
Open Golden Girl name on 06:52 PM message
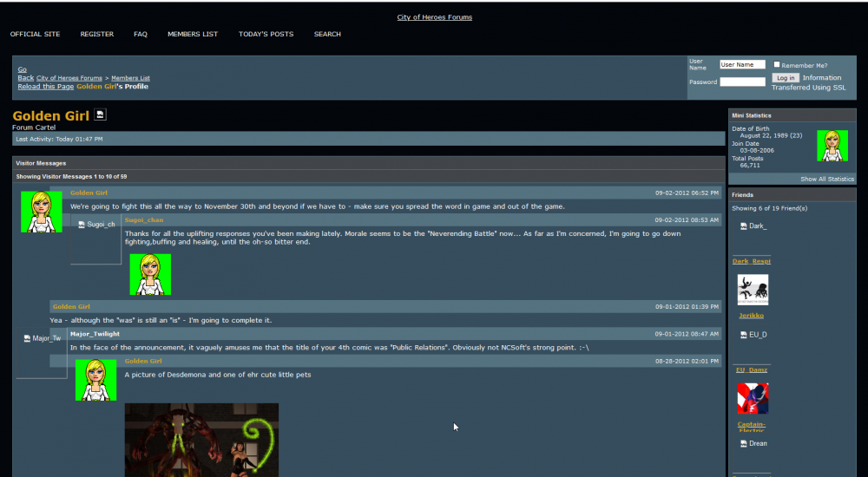coord(89,193)
